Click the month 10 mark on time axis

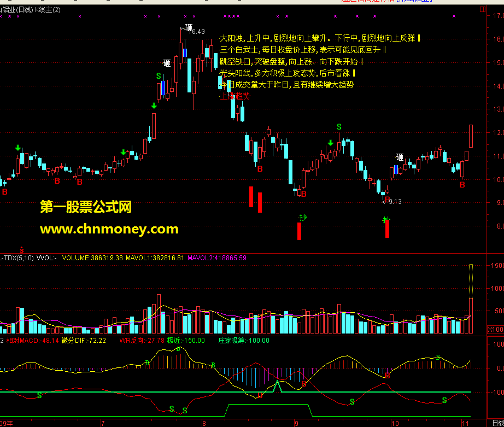(x=395, y=423)
